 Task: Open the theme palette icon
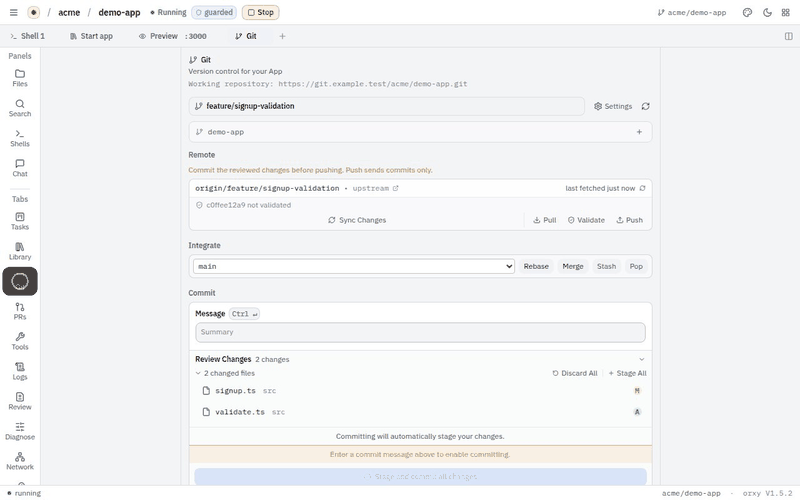pos(747,12)
